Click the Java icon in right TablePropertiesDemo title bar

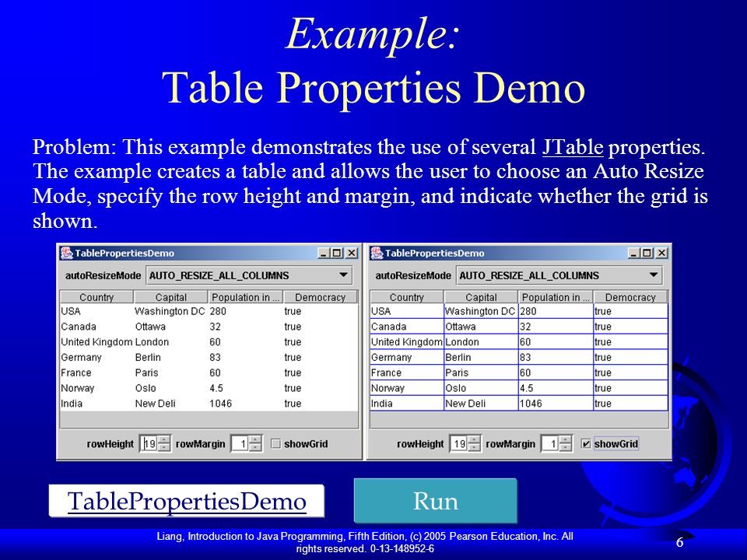click(377, 254)
